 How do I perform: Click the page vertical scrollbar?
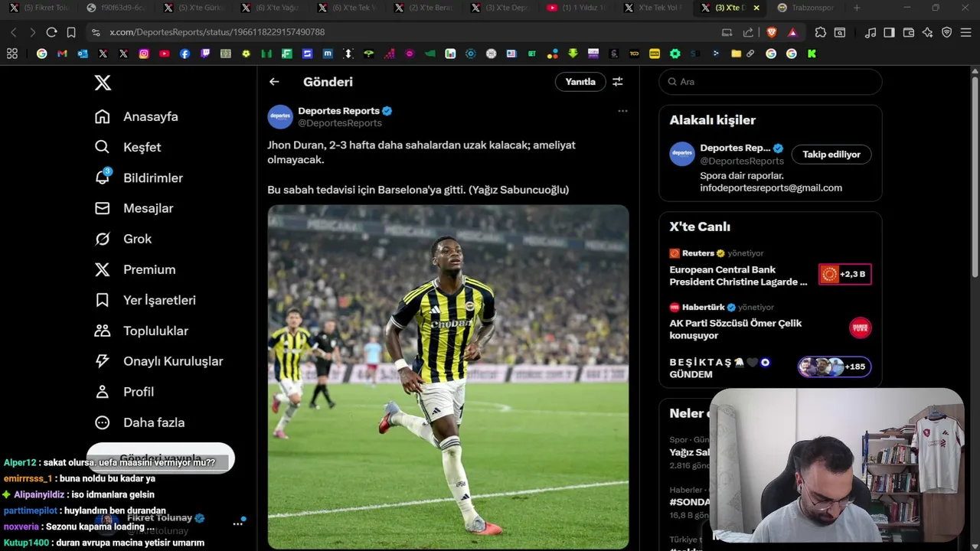click(x=975, y=176)
